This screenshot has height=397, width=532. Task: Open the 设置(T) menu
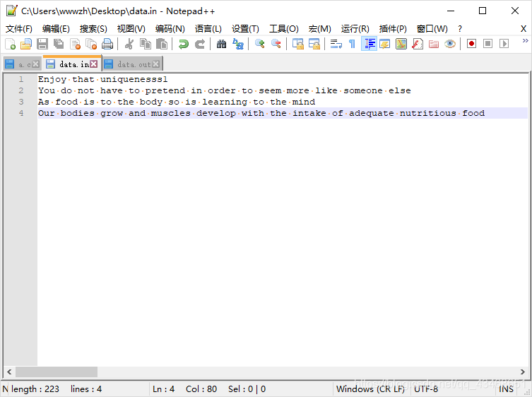[245, 29]
